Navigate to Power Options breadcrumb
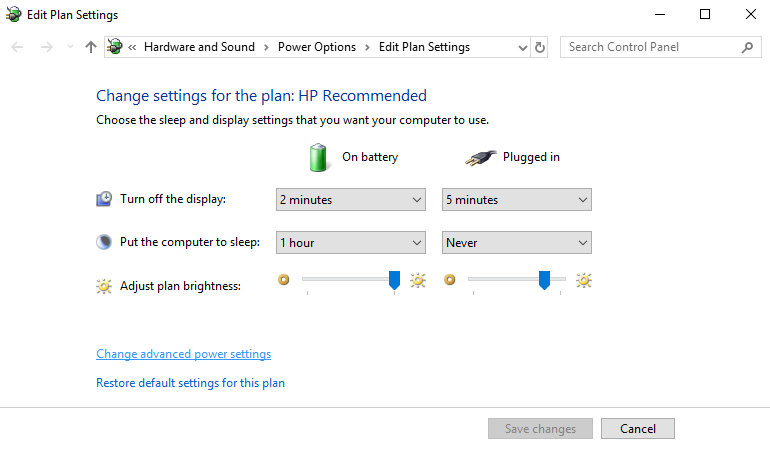 316,47
